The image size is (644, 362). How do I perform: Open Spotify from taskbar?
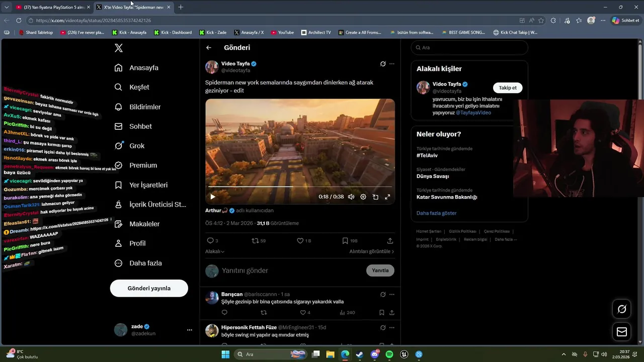tap(389, 354)
